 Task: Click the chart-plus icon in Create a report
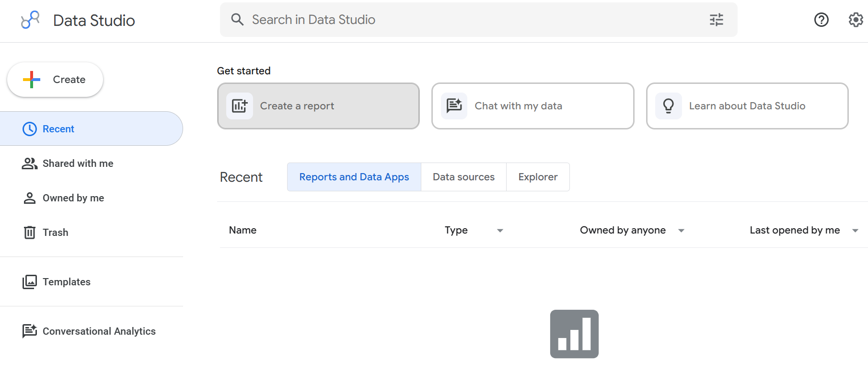(240, 106)
